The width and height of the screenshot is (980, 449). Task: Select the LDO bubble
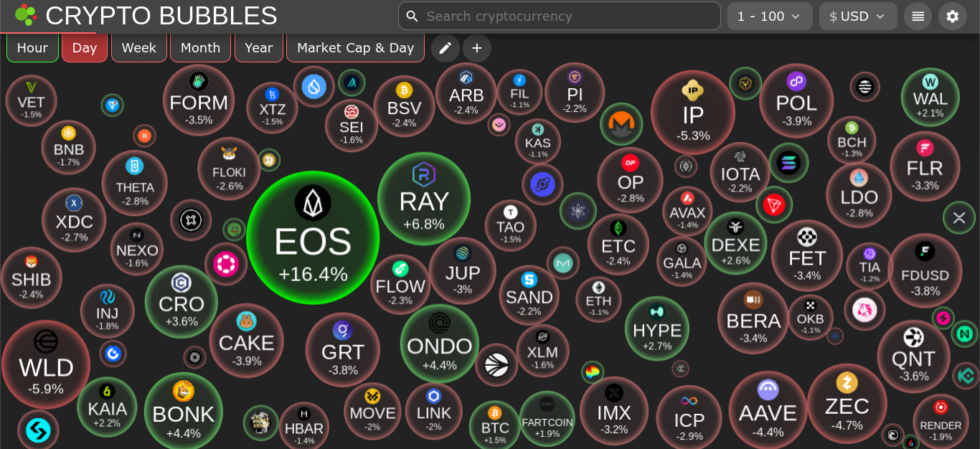(859, 195)
